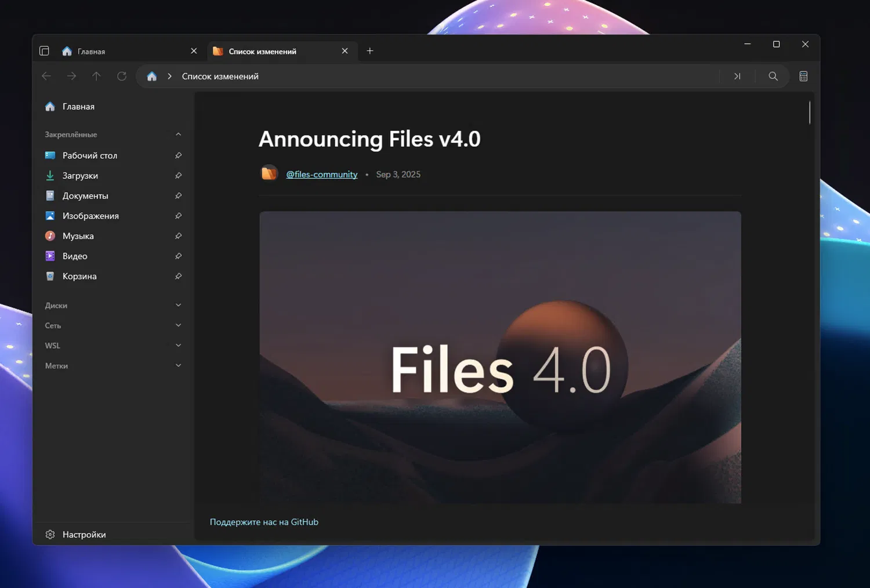870x588 pixels.
Task: Open Рабочий стол in the sidebar
Action: (x=113, y=155)
